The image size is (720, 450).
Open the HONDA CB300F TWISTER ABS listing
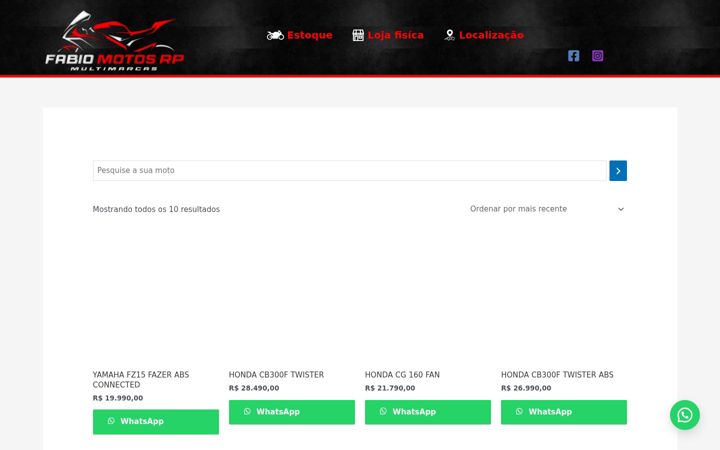click(557, 375)
